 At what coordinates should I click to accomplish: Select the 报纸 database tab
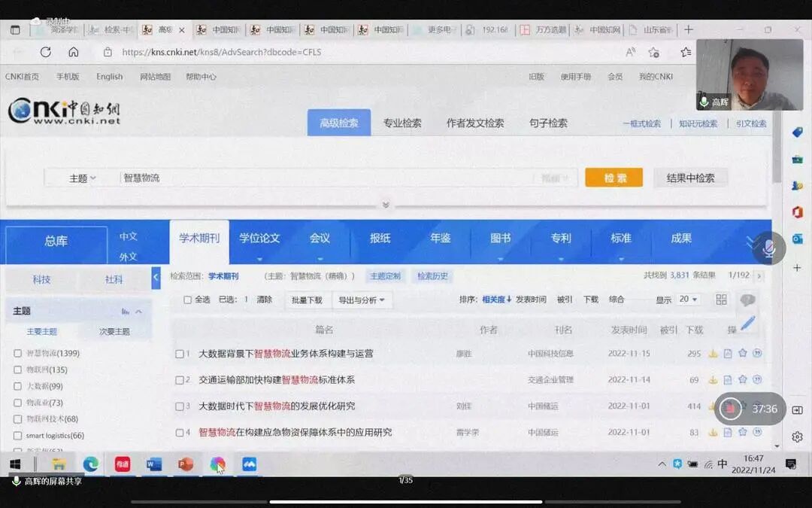[380, 239]
